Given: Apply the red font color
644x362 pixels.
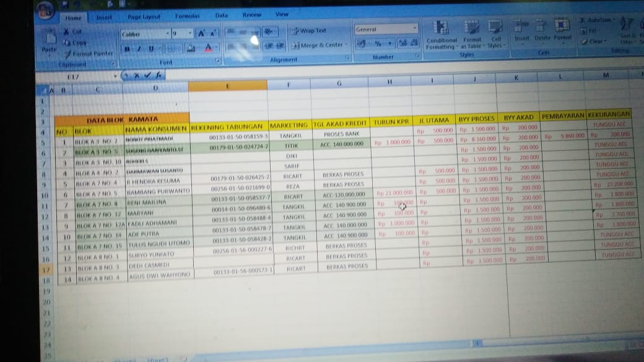Looking at the screenshot, I should (x=208, y=48).
